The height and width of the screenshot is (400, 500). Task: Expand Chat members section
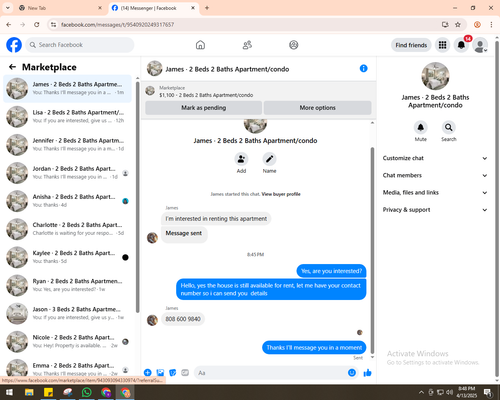point(435,175)
